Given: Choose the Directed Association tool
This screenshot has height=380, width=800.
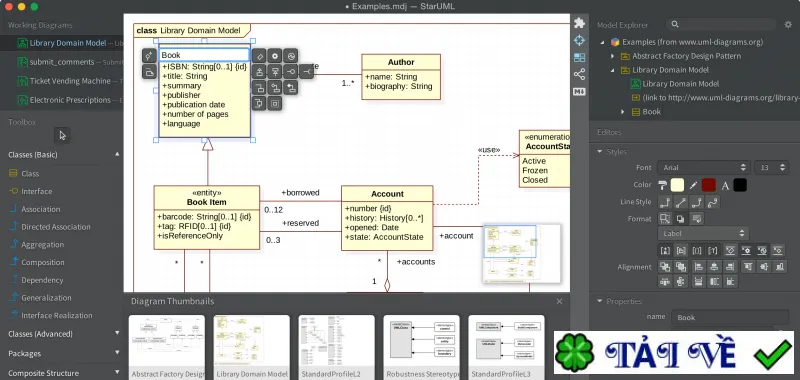Looking at the screenshot, I should (x=56, y=227).
